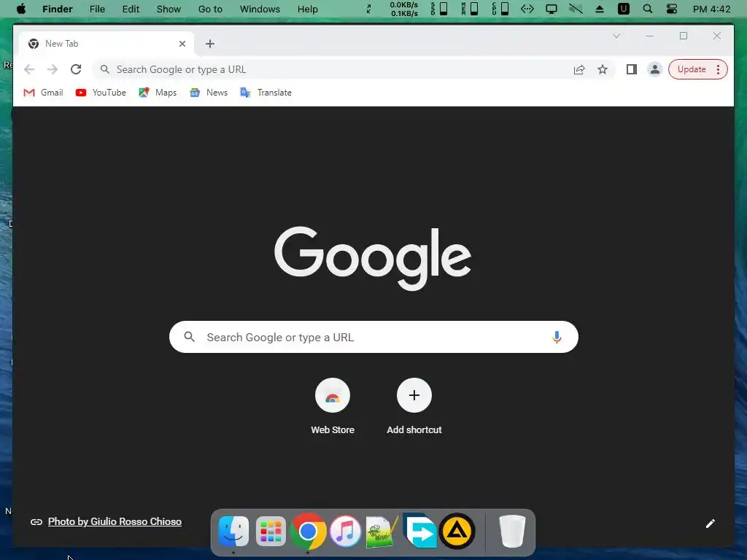
Task: Click the muted volume icon in menu bar
Action: (x=576, y=9)
